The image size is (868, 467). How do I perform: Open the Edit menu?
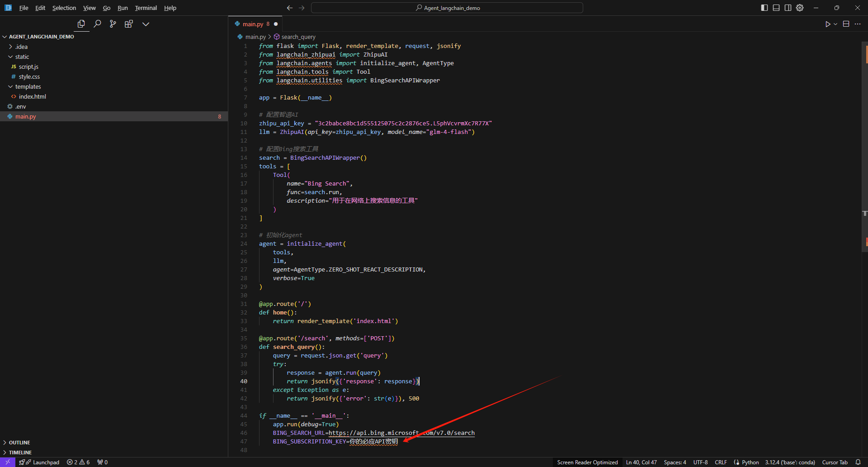[40, 8]
